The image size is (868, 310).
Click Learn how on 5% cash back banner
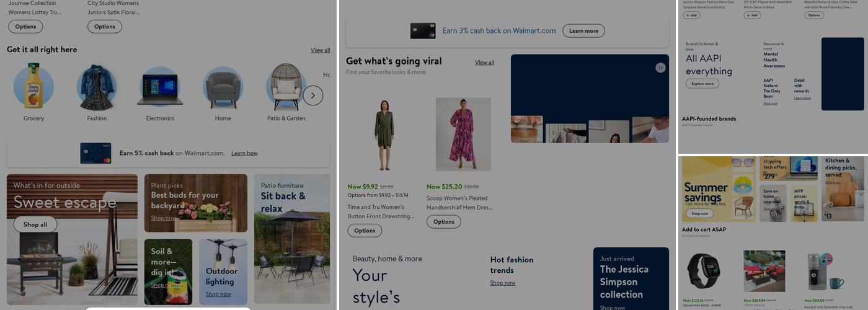pyautogui.click(x=244, y=153)
